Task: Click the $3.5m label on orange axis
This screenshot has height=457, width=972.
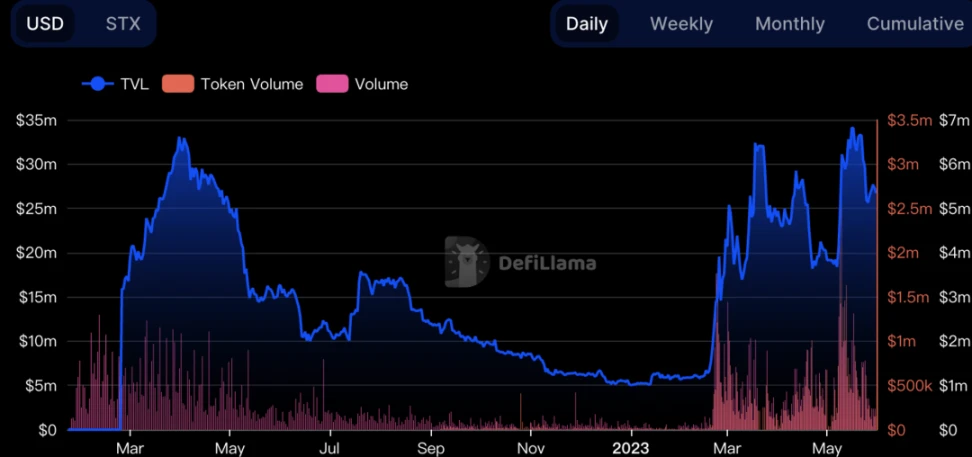Action: click(x=909, y=120)
